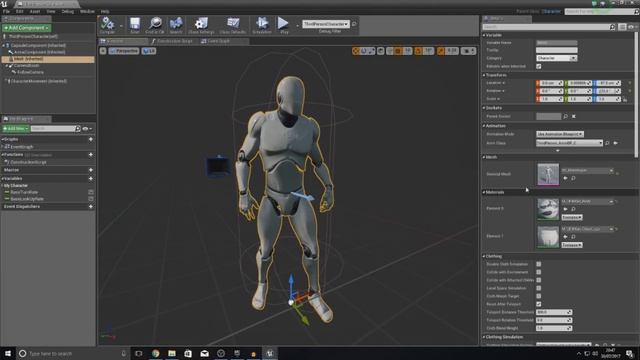Click Skeletal Mesh thumbnail preview
The image size is (640, 360).
(548, 174)
